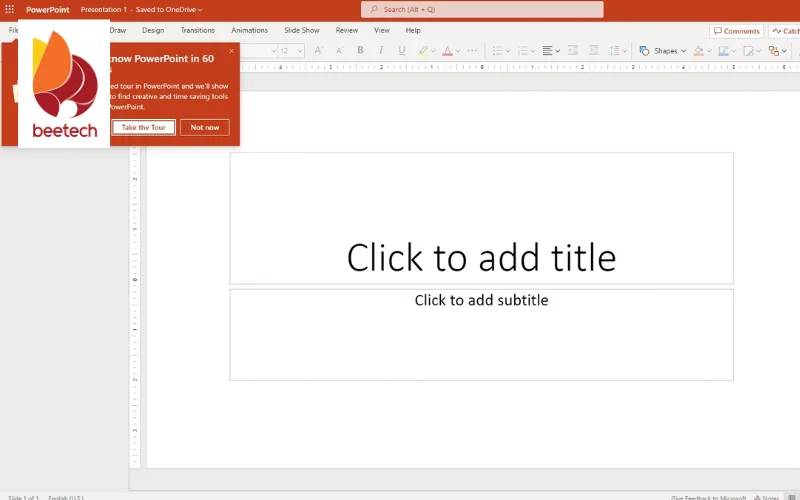800x500 pixels.
Task: Toggle italic formatting
Action: (x=381, y=51)
